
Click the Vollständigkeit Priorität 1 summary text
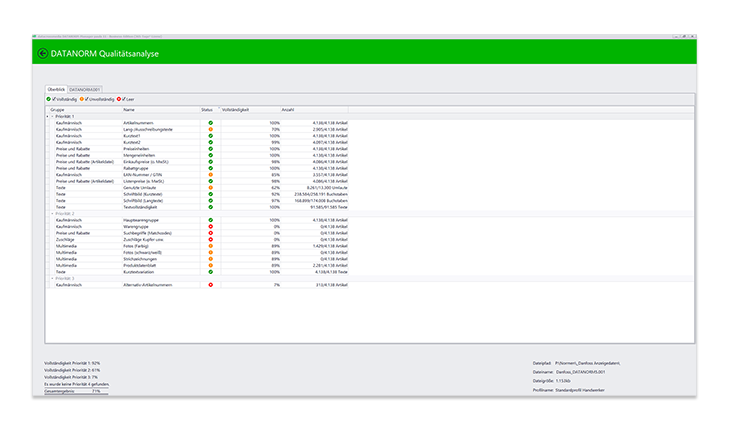72,363
